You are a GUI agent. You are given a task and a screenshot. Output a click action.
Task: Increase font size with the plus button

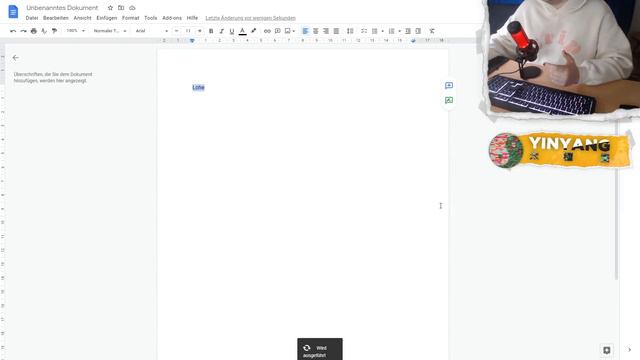[200, 31]
